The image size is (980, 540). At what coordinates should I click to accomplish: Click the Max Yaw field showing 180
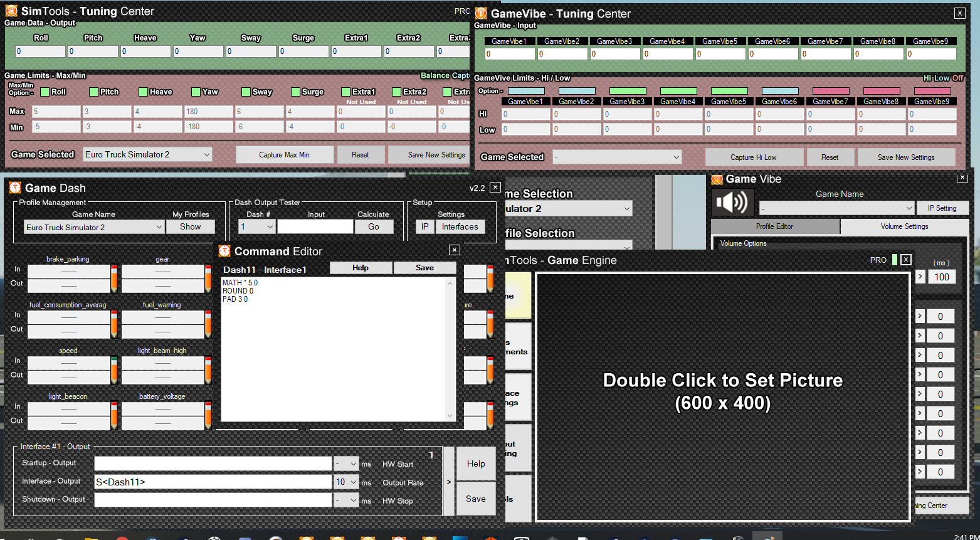209,112
